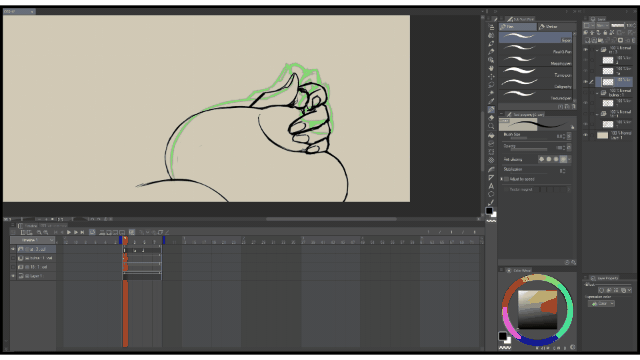This screenshot has width=640, height=360.
Task: Select the Move layer tool
Action: [491, 76]
